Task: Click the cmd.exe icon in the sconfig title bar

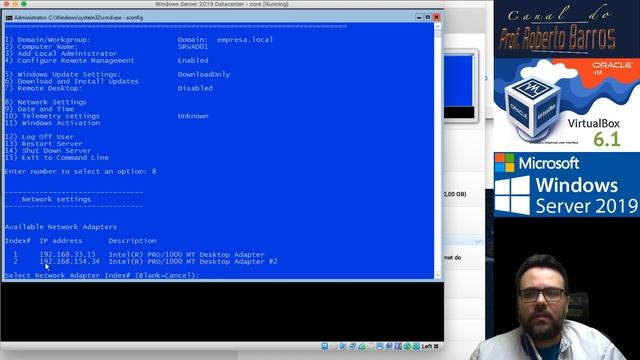Action: click(x=9, y=18)
